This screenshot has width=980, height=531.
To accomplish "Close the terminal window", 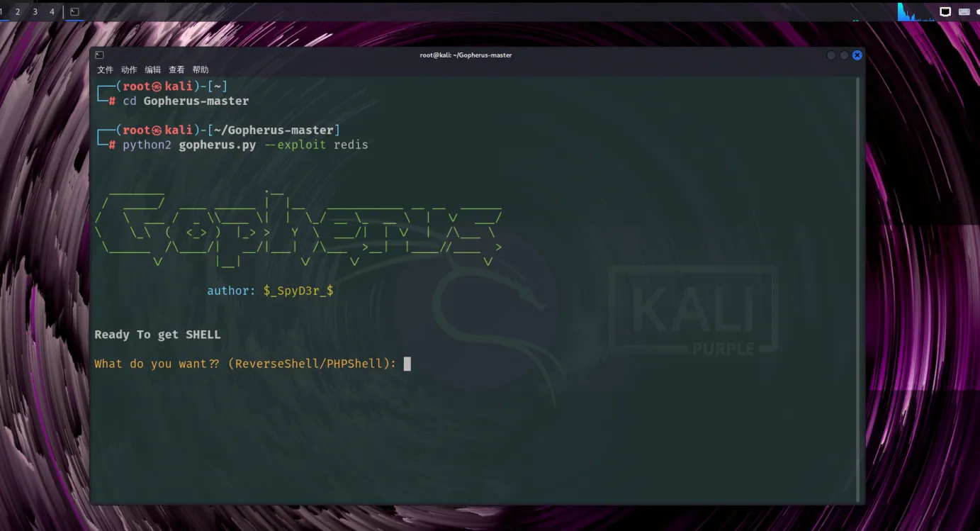I will [x=857, y=55].
